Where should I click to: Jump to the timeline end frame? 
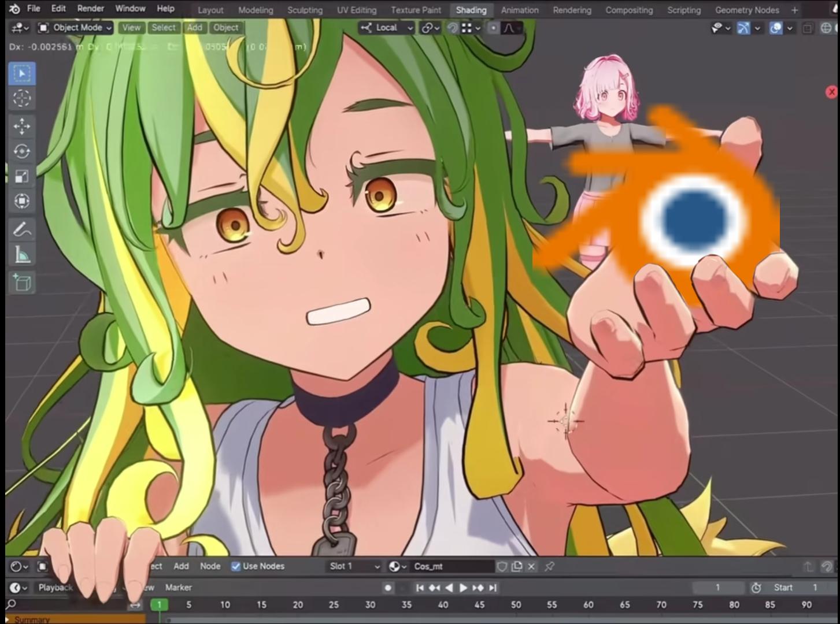(x=493, y=588)
